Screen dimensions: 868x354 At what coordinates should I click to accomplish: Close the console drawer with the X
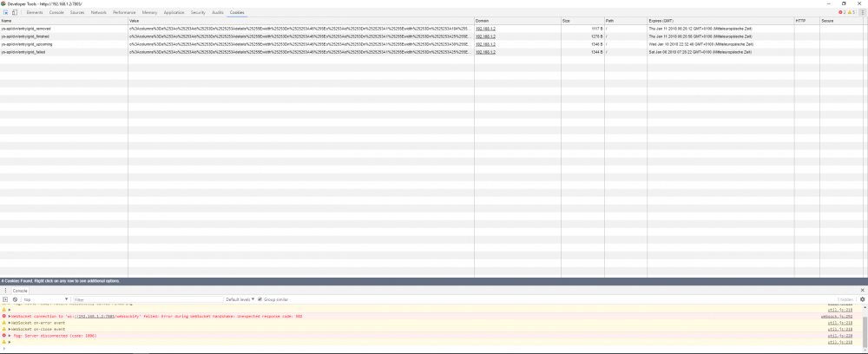[x=862, y=291]
